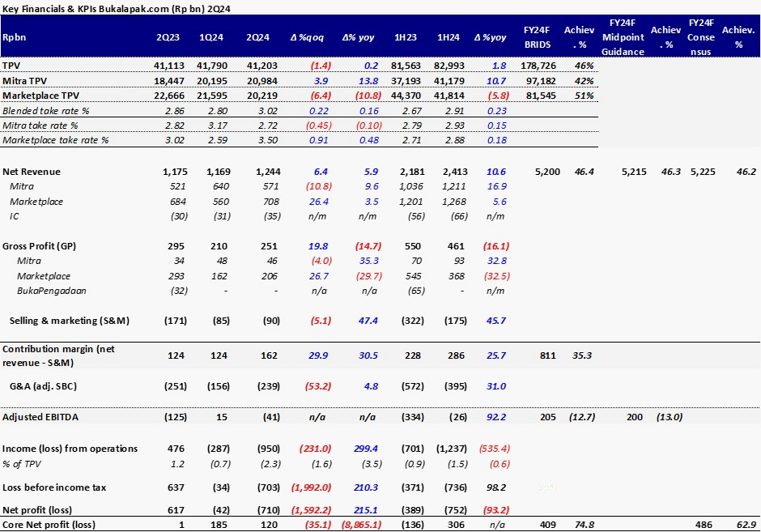
Task: Select the 'Marketplace TPV' row label
Action: 40,96
